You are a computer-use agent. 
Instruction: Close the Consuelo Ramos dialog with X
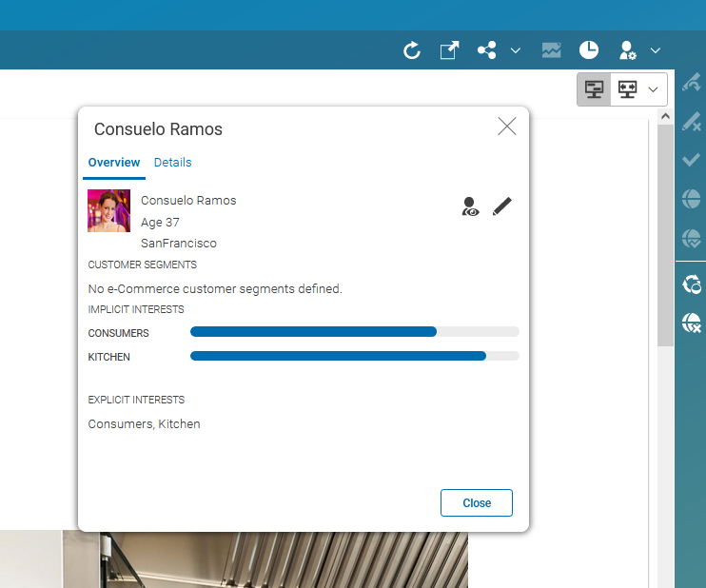tap(507, 126)
